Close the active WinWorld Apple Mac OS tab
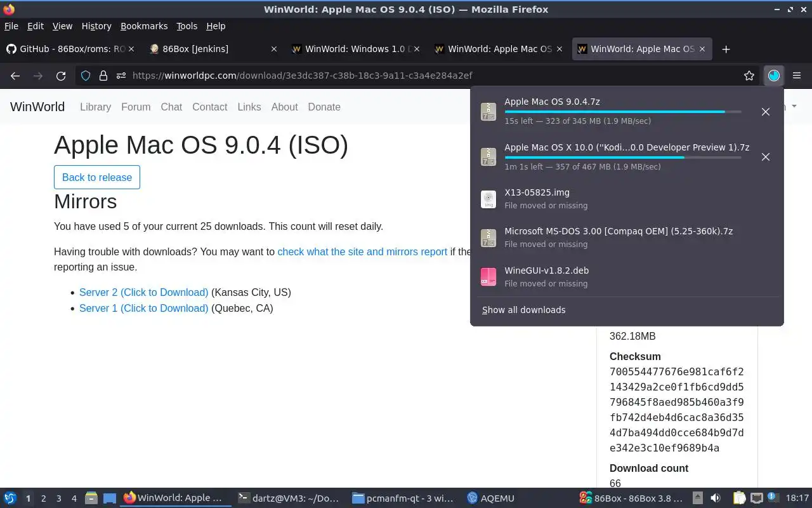The image size is (812, 508). (x=702, y=49)
